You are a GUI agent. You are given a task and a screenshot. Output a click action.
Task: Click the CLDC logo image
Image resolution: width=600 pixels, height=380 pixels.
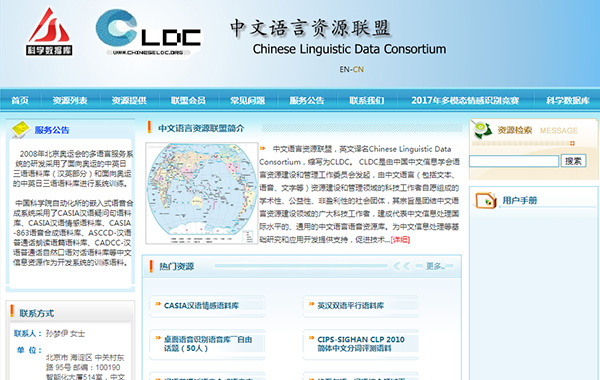tap(148, 33)
